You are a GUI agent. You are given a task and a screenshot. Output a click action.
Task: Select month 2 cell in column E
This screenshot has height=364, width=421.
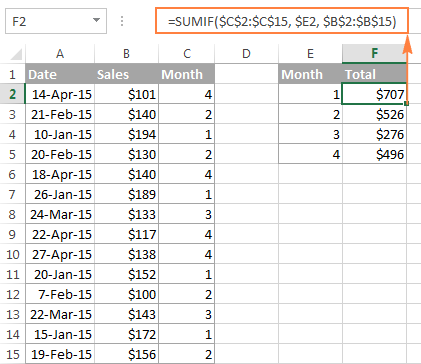pos(310,114)
